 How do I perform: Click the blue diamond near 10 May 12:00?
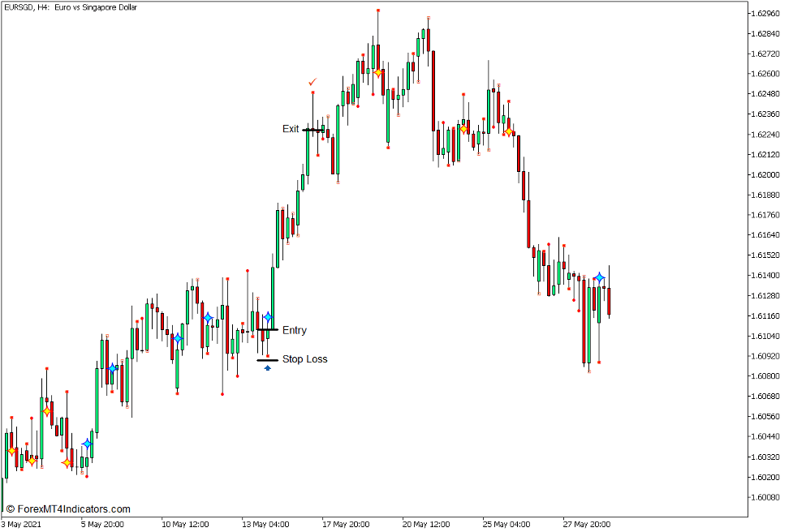(179, 339)
